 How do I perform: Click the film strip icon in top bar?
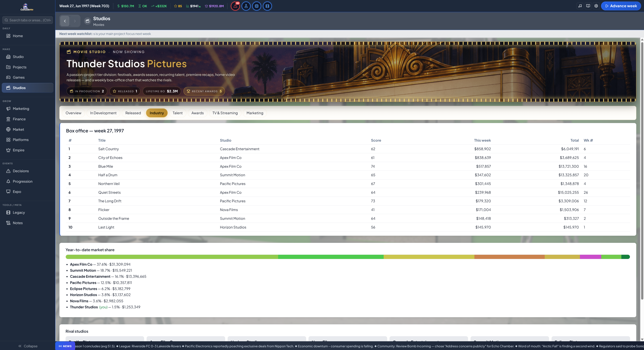[x=267, y=6]
